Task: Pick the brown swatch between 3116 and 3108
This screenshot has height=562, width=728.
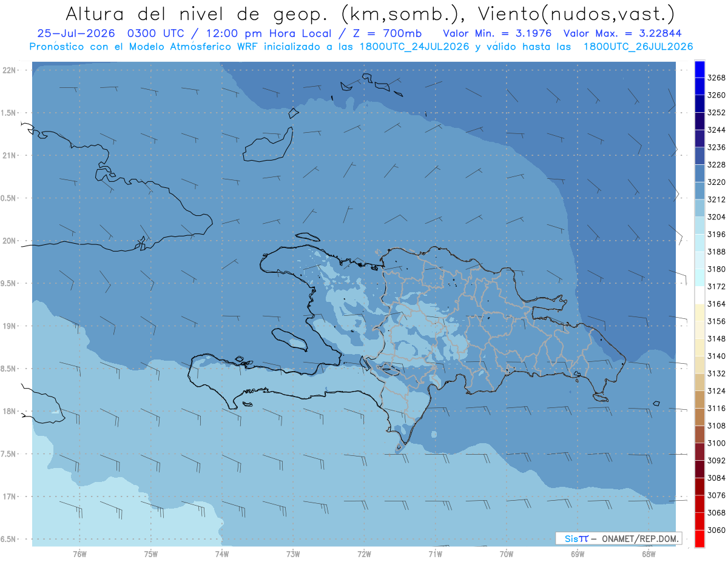Action: (x=699, y=417)
